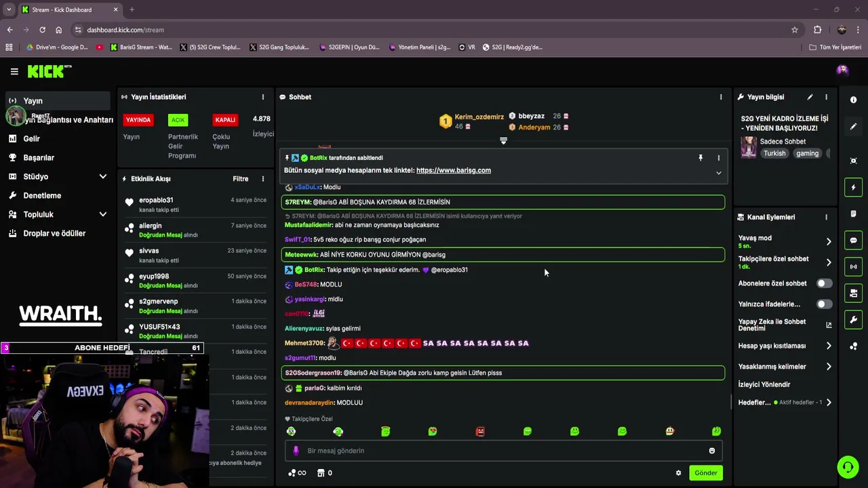Open Yapay Zeka ile Sohbet Denetimi external link
Viewport: 868px width, 488px height.
tap(829, 325)
